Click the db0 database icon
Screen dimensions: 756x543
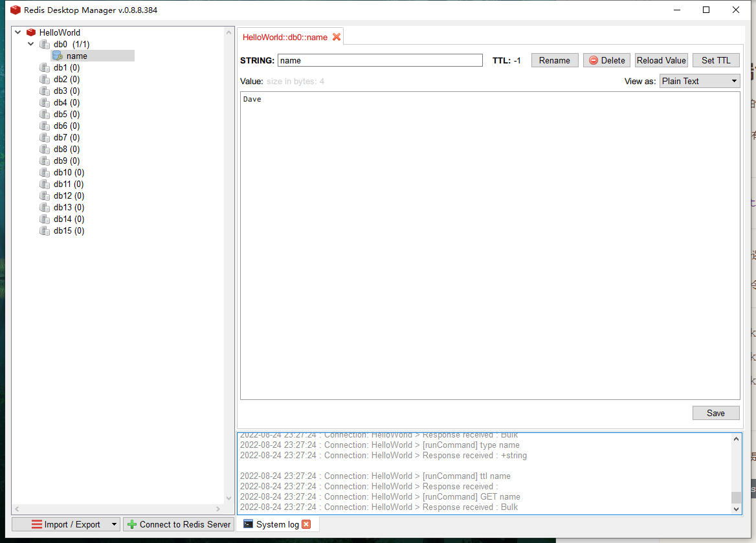45,45
